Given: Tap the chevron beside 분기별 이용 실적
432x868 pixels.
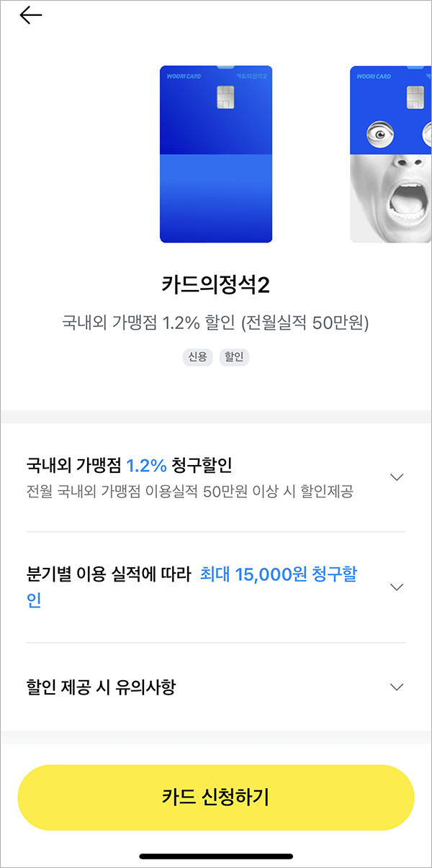Looking at the screenshot, I should (x=397, y=587).
